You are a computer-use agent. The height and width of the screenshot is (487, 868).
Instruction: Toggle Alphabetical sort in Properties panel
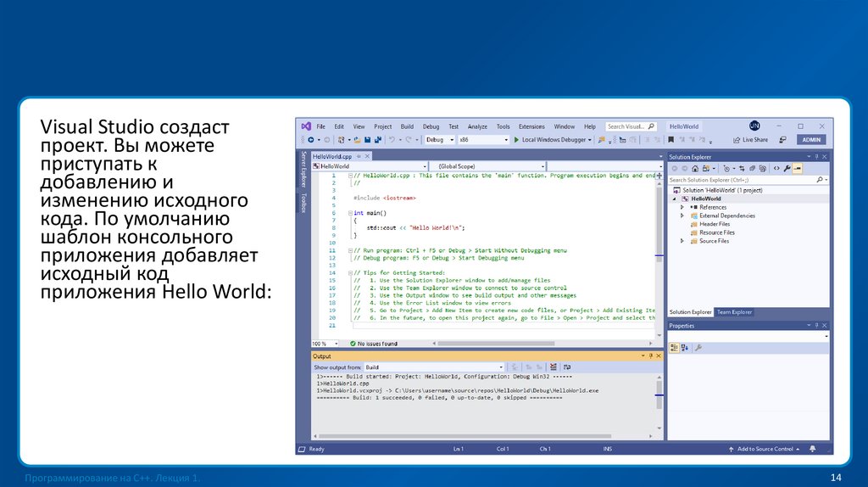683,347
